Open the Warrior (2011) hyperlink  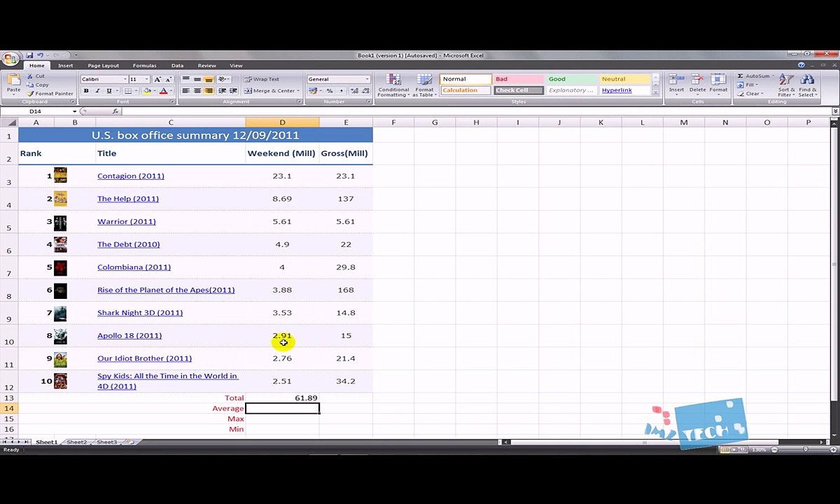click(126, 221)
